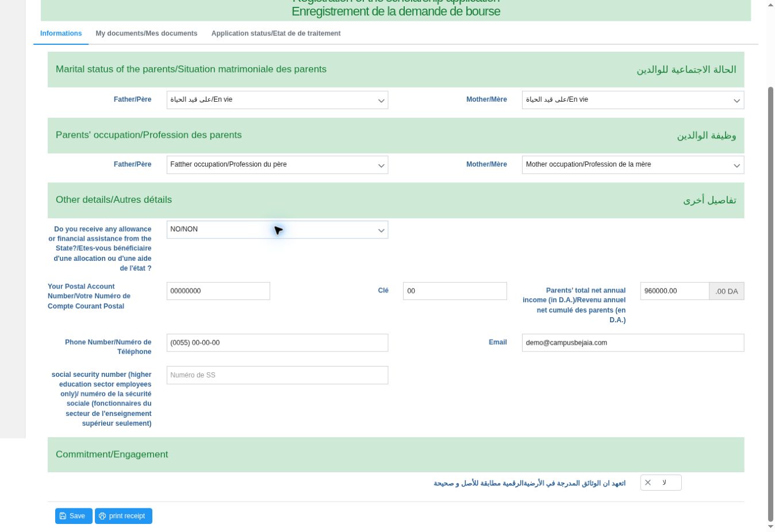Click the X icon in the commitment toggle
Image resolution: width=775 pixels, height=532 pixels.
tap(648, 483)
